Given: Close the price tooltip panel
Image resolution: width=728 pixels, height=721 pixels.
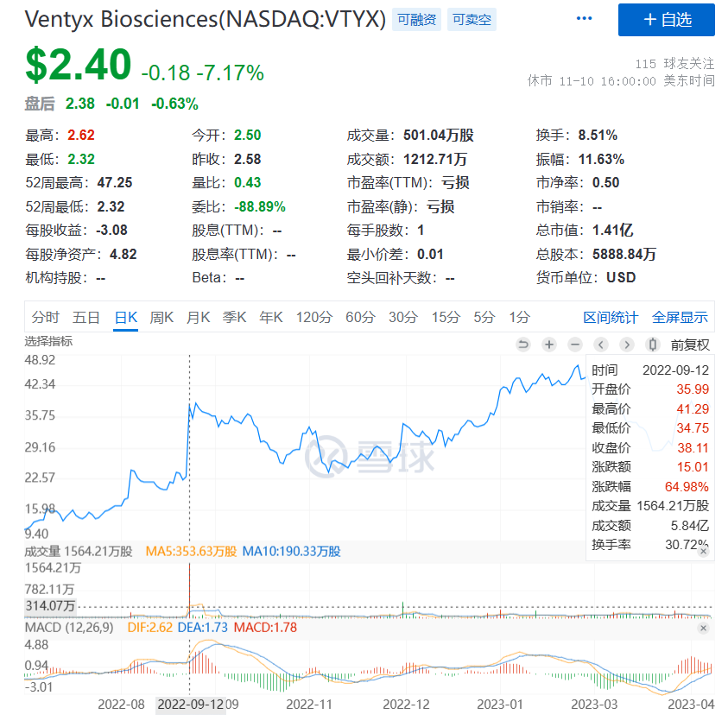Looking at the screenshot, I should [x=704, y=551].
